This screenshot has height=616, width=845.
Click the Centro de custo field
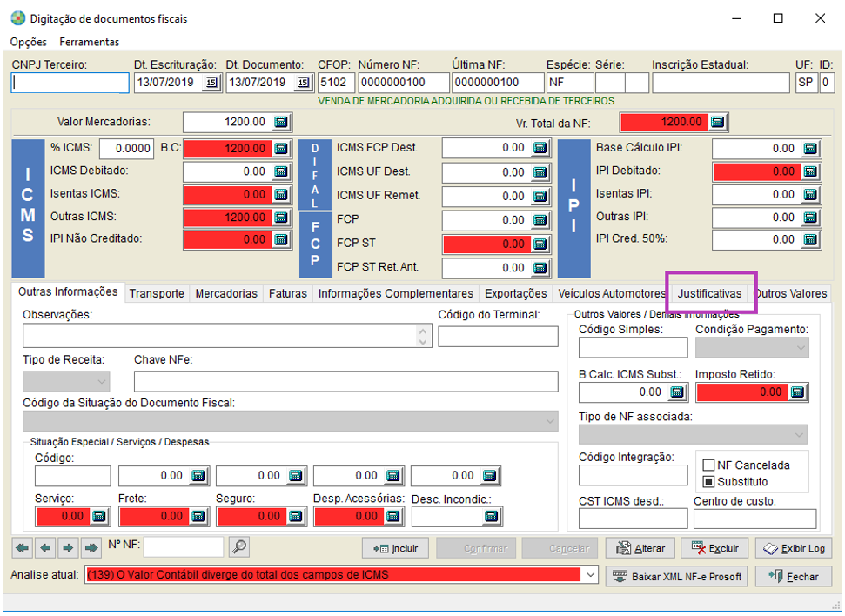tap(755, 519)
